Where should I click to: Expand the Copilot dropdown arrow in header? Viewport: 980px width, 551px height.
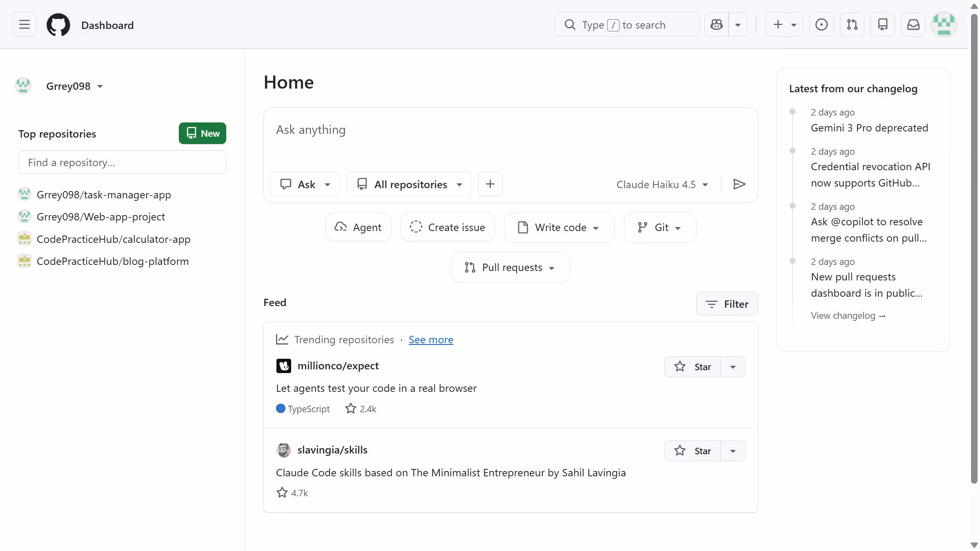pos(738,25)
